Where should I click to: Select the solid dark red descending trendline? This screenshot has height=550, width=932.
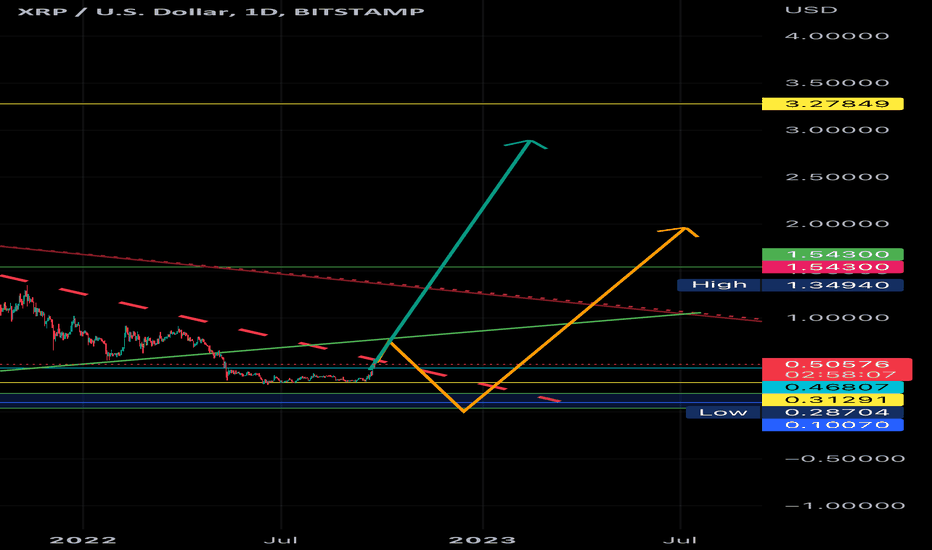coord(380,283)
